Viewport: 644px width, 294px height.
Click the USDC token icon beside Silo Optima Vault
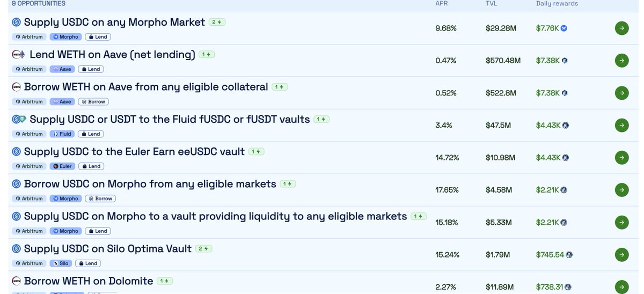(x=16, y=249)
